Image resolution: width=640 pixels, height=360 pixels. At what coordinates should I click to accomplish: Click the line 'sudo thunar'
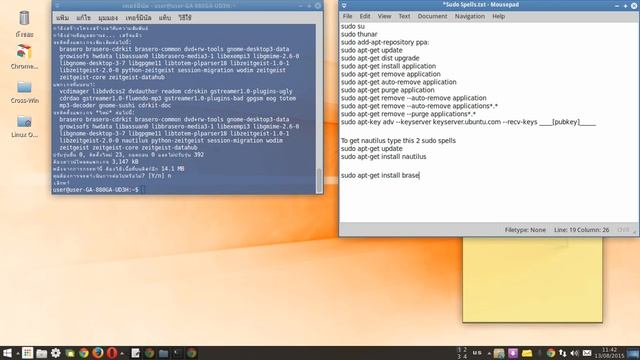(x=359, y=34)
